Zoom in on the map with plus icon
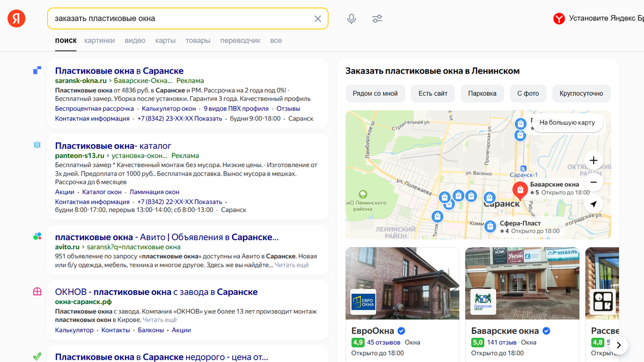Image resolution: width=644 pixels, height=362 pixels. click(x=594, y=160)
